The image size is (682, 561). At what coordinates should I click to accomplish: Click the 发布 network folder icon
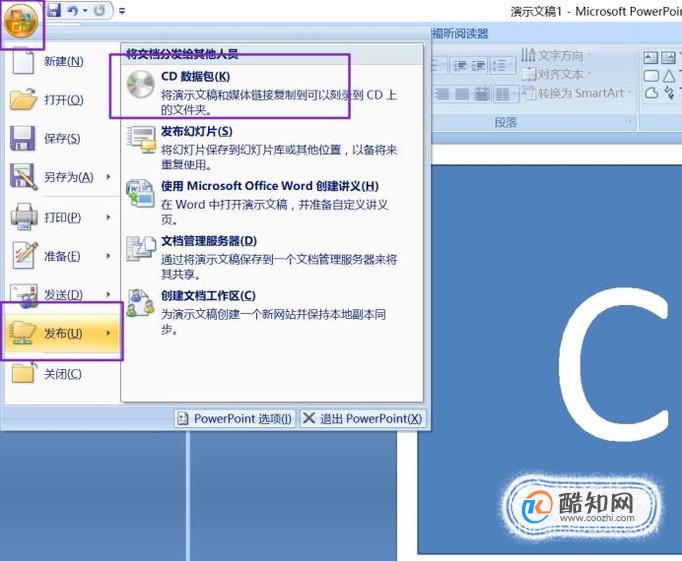click(23, 332)
